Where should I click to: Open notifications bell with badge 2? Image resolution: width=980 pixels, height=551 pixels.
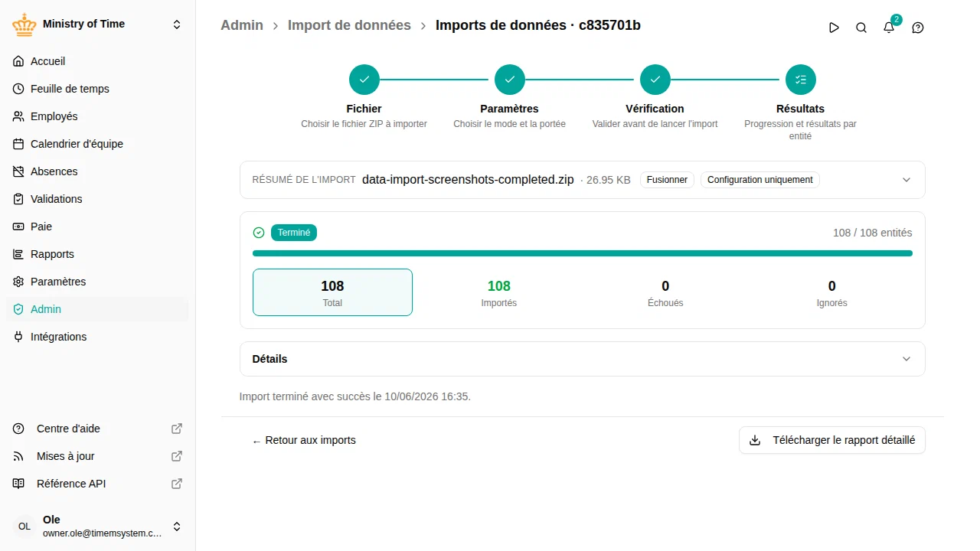tap(889, 28)
